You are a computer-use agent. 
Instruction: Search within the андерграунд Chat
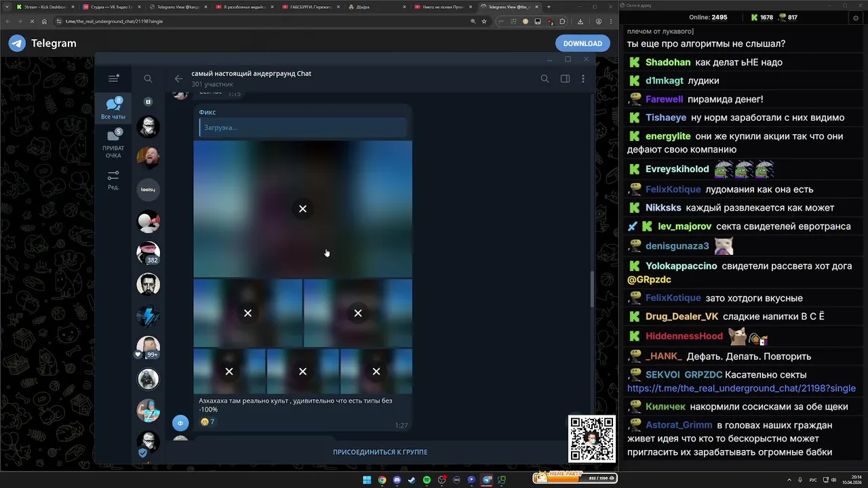point(545,79)
